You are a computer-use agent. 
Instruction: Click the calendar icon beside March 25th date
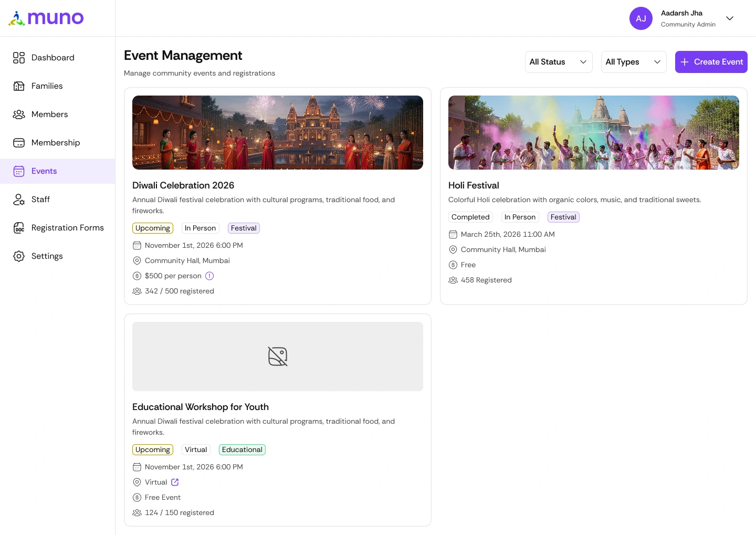tap(453, 235)
